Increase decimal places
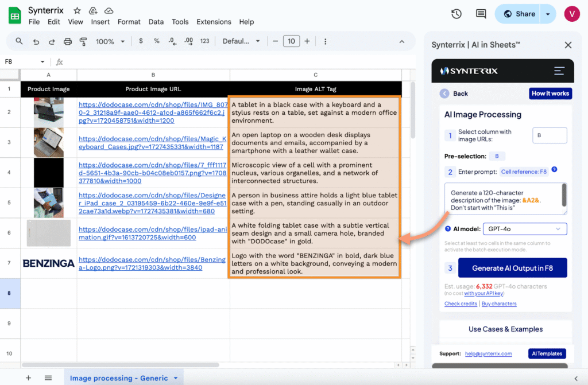The width and height of the screenshot is (588, 385). pyautogui.click(x=188, y=41)
